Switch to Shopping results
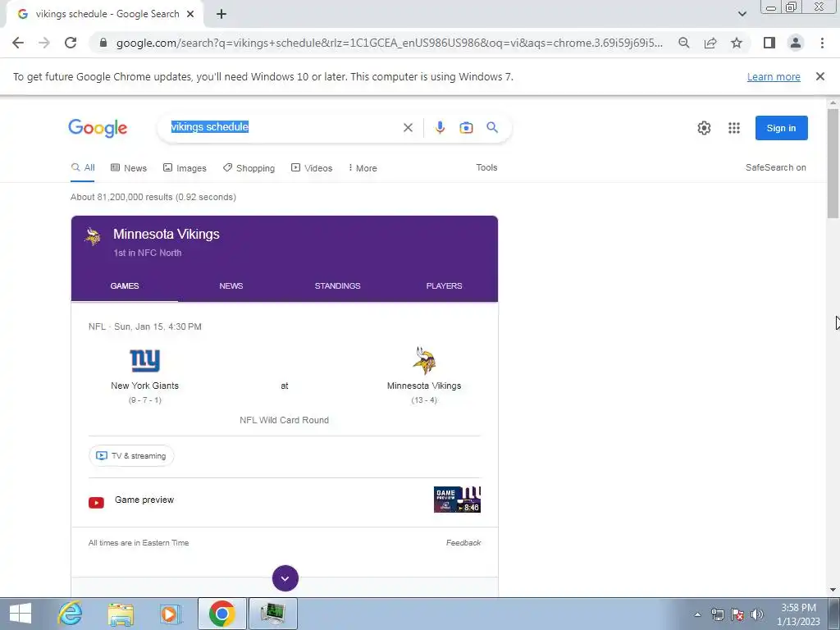The height and width of the screenshot is (630, 840). tap(249, 168)
